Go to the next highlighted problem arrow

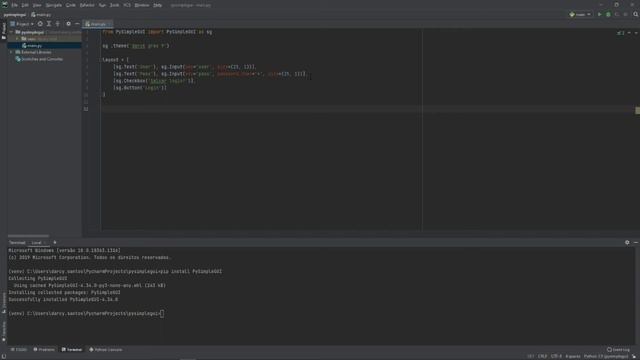pos(636,33)
